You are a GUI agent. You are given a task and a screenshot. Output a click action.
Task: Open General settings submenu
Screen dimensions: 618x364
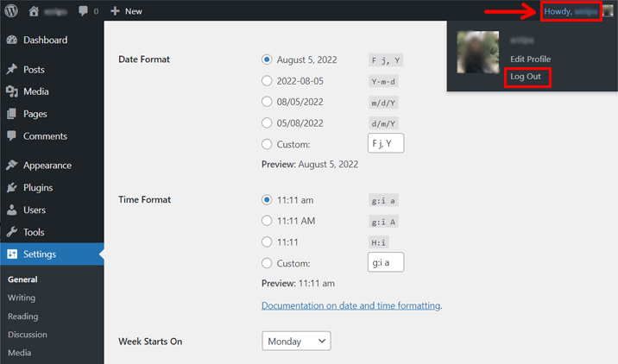point(22,279)
